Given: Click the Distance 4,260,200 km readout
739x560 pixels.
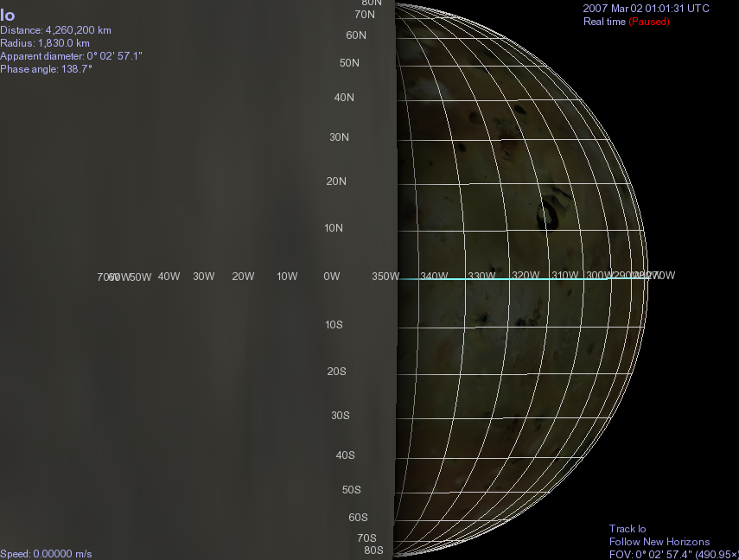Looking at the screenshot, I should point(55,30).
